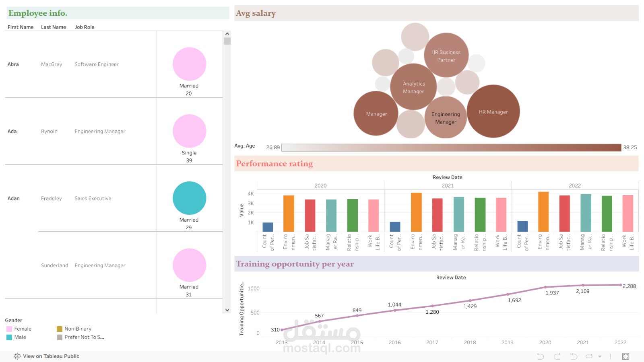Select first name Adan
This screenshot has height=362, width=644.
pos(14,198)
